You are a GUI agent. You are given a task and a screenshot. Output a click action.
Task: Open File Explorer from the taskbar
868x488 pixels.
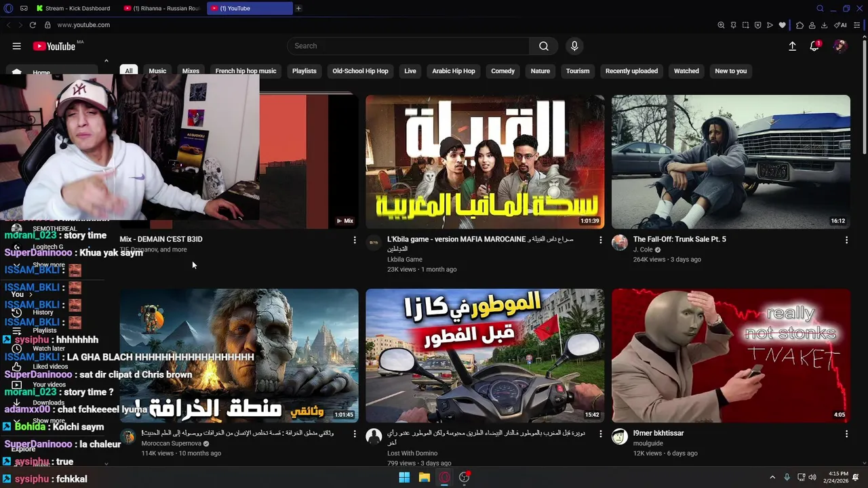pos(425,477)
